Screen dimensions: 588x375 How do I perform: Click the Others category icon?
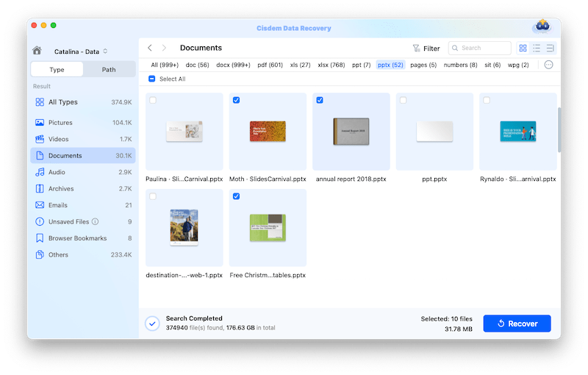(40, 254)
